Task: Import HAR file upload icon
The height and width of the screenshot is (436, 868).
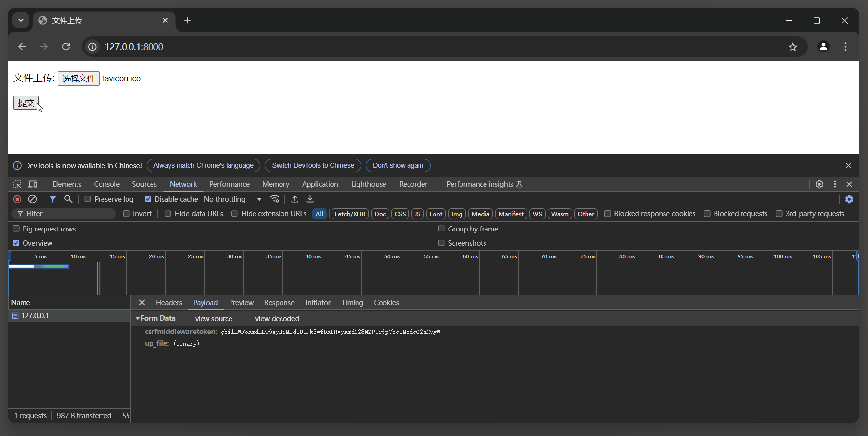Action: click(295, 199)
